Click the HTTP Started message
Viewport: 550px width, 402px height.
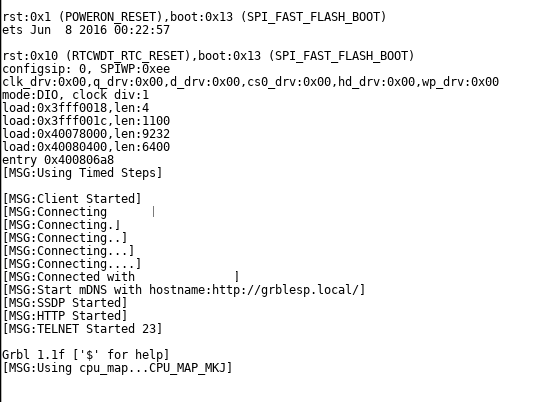click(x=65, y=315)
